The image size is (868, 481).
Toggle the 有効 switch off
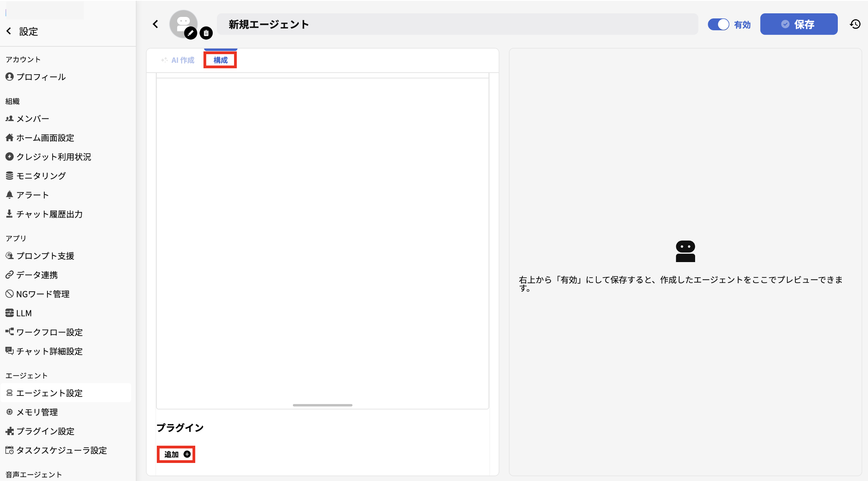coord(719,24)
